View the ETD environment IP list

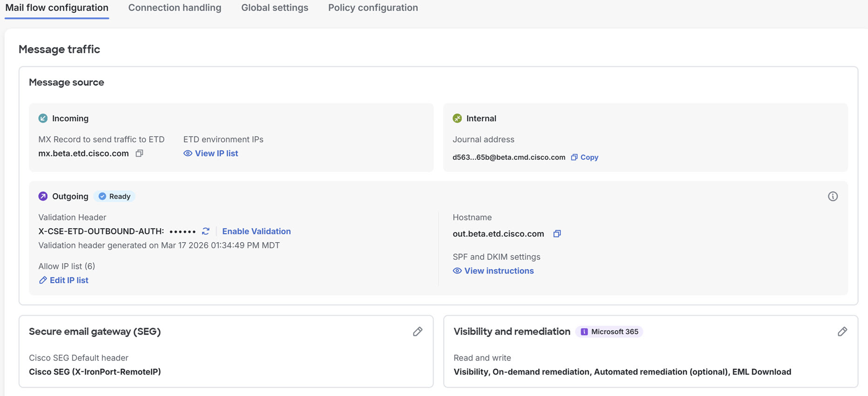click(211, 153)
